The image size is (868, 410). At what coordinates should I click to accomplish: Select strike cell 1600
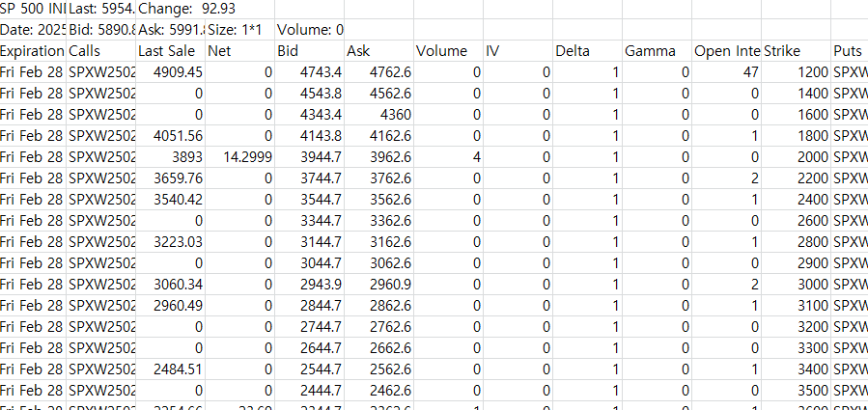tap(796, 115)
